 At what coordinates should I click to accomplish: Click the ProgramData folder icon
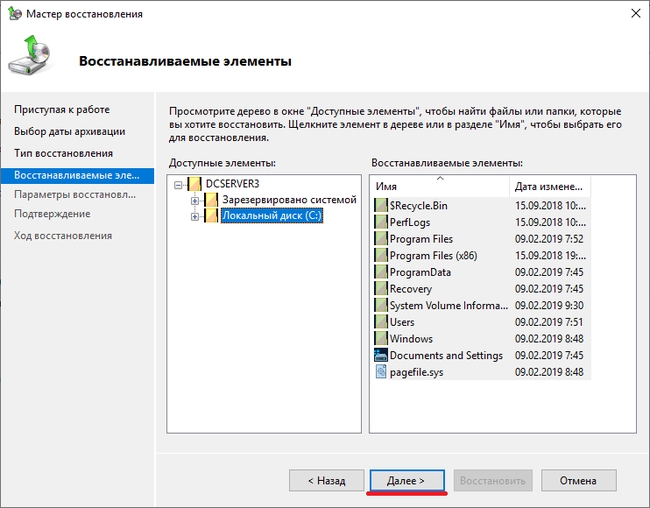tap(381, 272)
